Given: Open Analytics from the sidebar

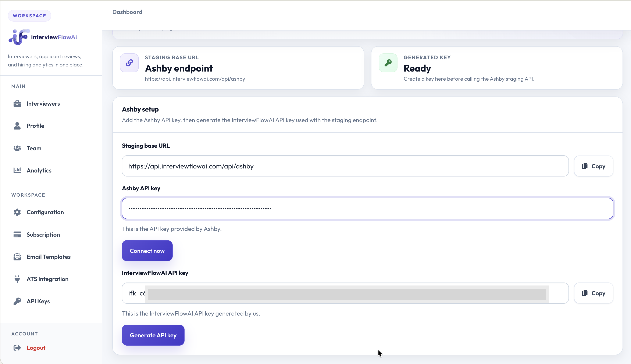Looking at the screenshot, I should pos(39,170).
